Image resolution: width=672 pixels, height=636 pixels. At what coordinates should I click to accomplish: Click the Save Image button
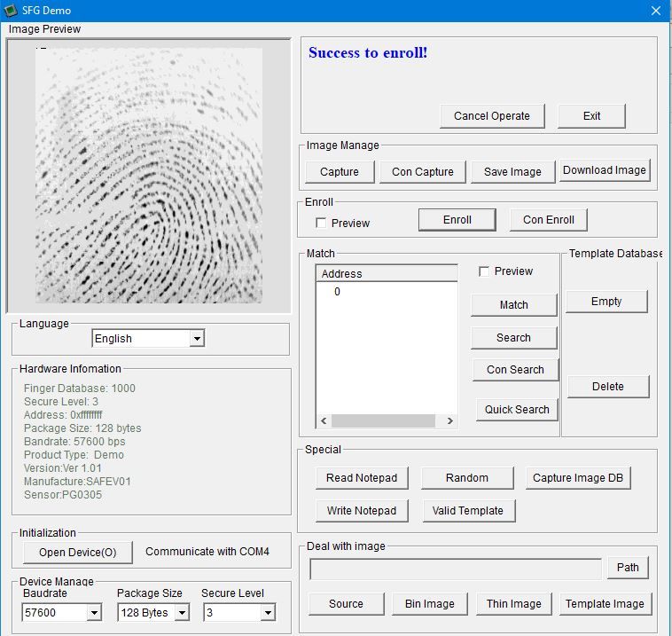tap(512, 172)
